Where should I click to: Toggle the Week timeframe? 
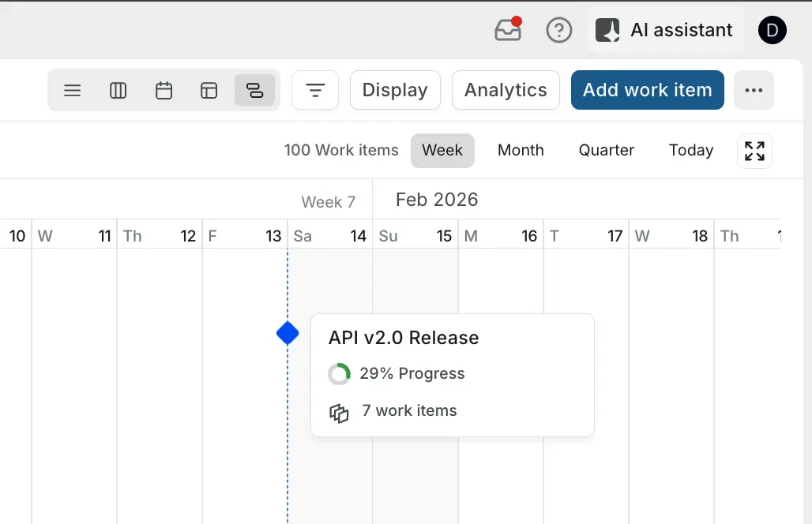[442, 150]
